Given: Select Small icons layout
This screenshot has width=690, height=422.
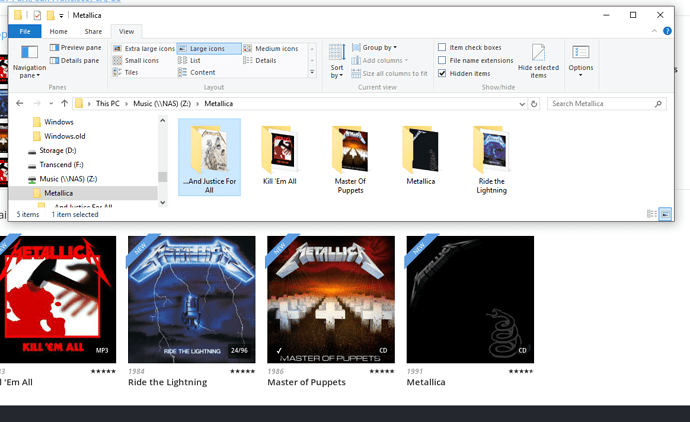Looking at the screenshot, I should click(136, 60).
